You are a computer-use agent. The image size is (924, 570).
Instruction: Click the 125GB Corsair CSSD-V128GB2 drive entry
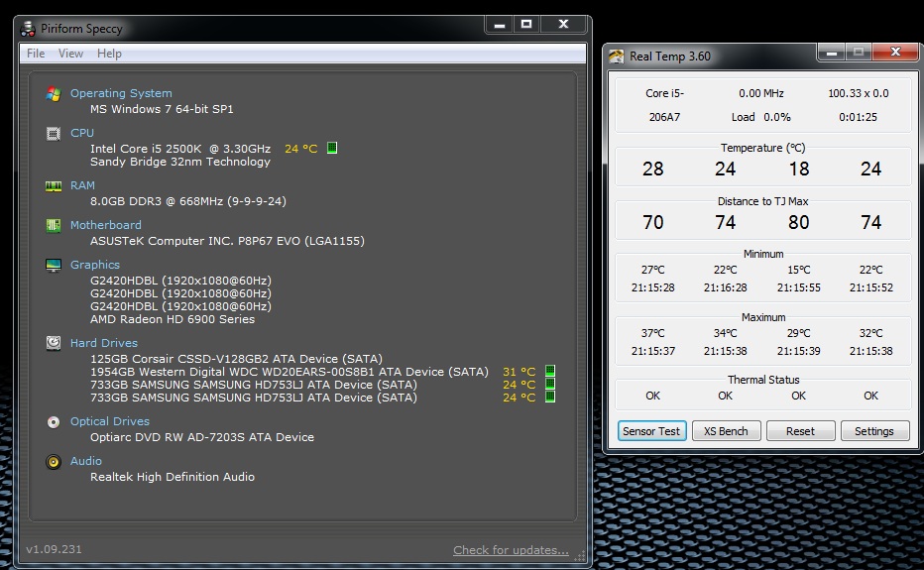pyautogui.click(x=236, y=359)
